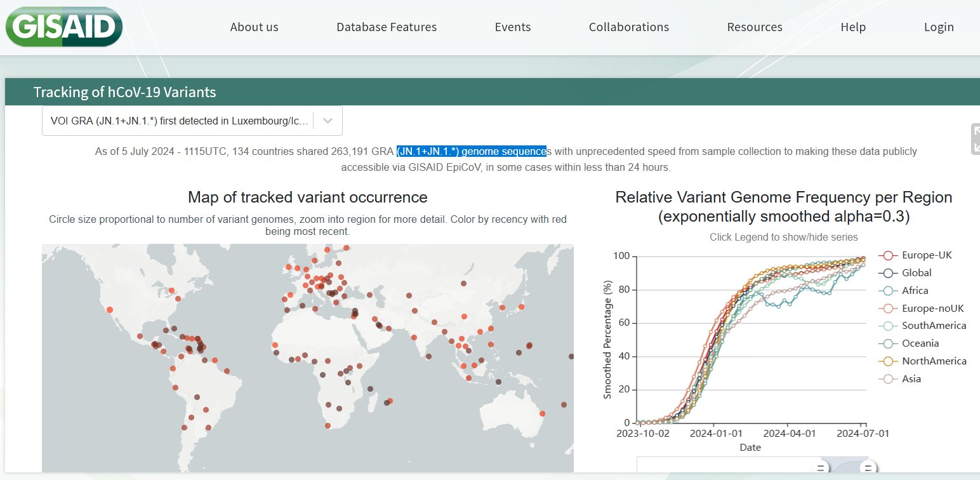Click the GISAID logo

click(63, 27)
